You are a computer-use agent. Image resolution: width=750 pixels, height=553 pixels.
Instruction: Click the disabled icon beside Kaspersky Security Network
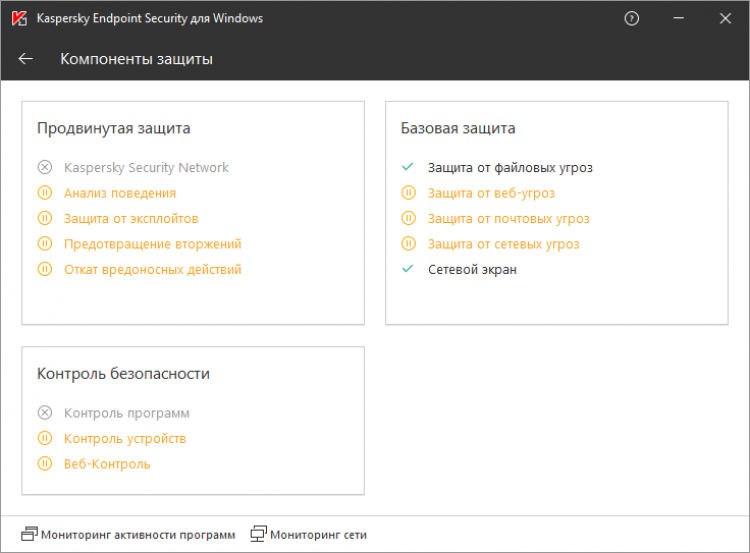tap(44, 168)
